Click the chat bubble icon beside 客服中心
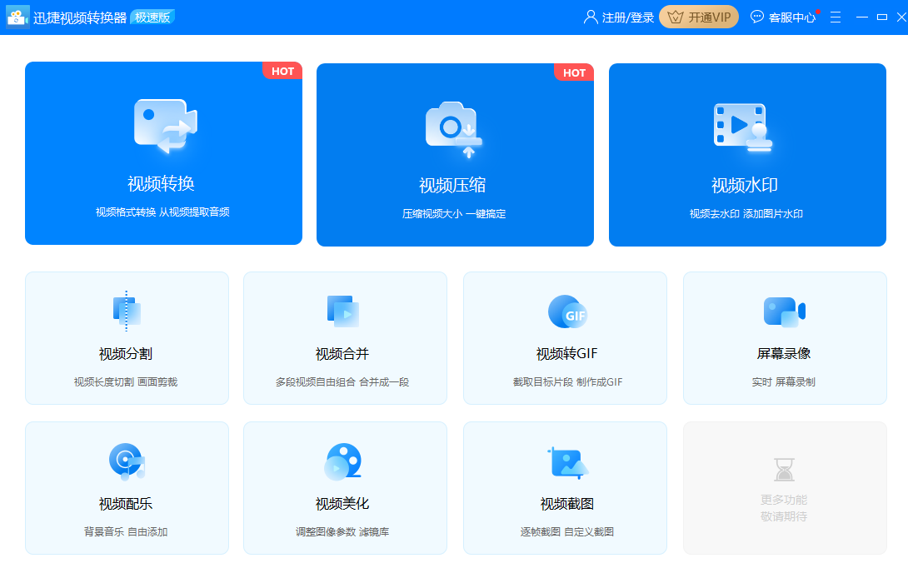Screen dimensions: 908x588 click(756, 17)
